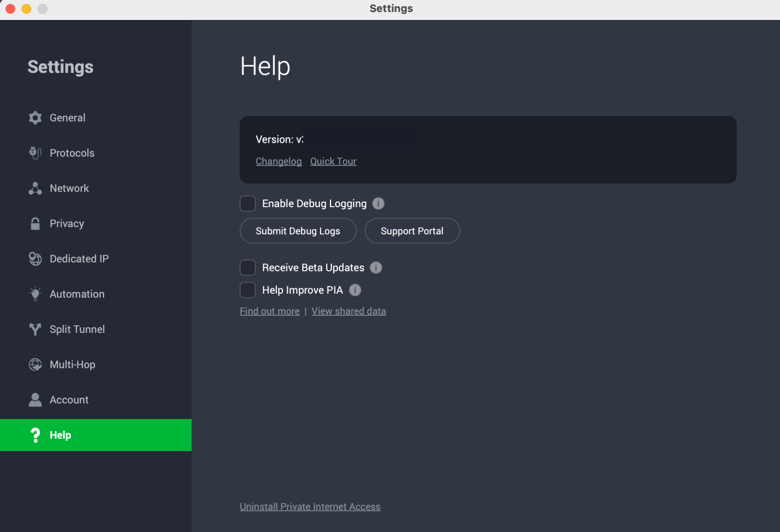
Task: Show info for Help Improve PIA
Action: pyautogui.click(x=355, y=290)
